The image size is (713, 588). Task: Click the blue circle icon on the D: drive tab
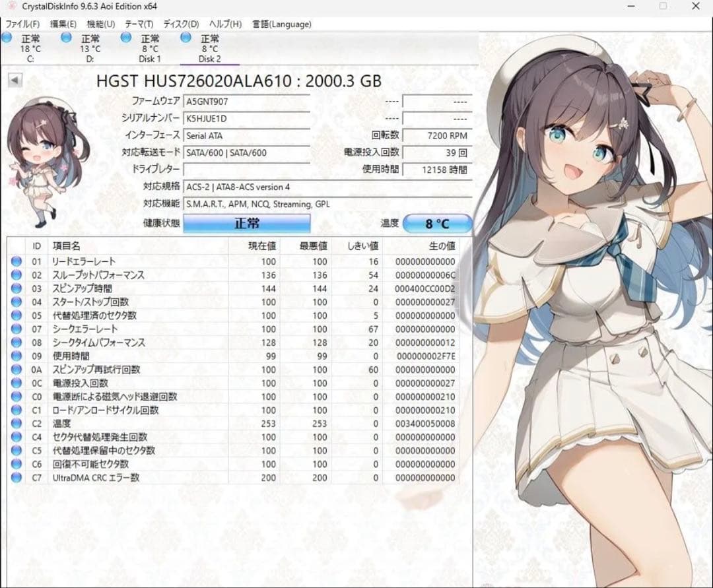pos(66,38)
